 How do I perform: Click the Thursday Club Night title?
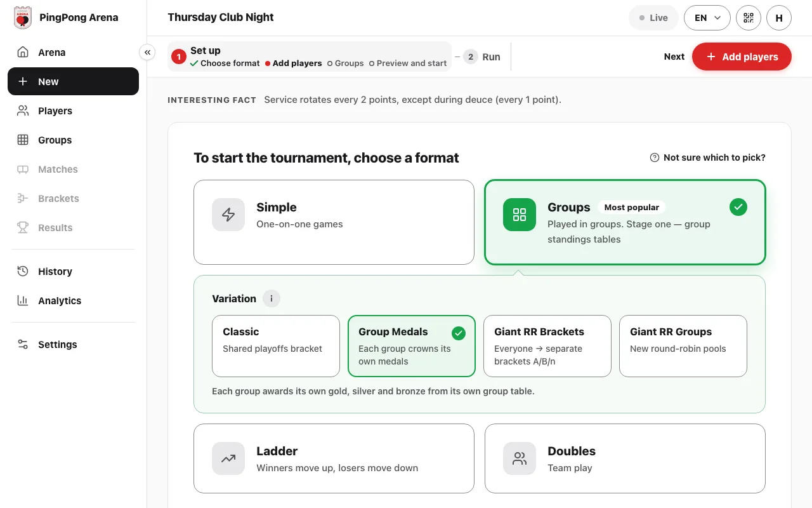pyautogui.click(x=221, y=18)
